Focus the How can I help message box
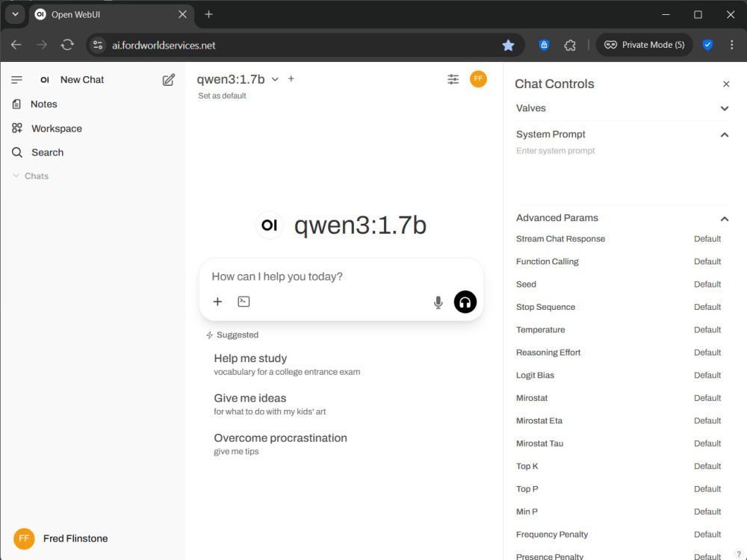The image size is (747, 560). [341, 277]
